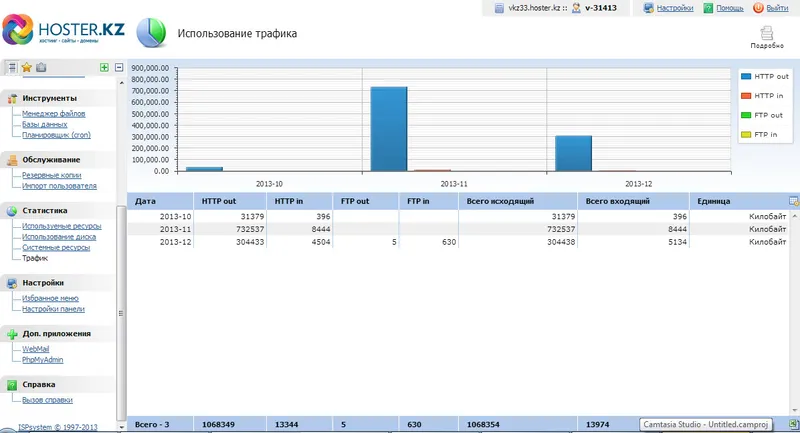Switch to the menu tree view icon
800x433 pixels.
click(x=12, y=67)
